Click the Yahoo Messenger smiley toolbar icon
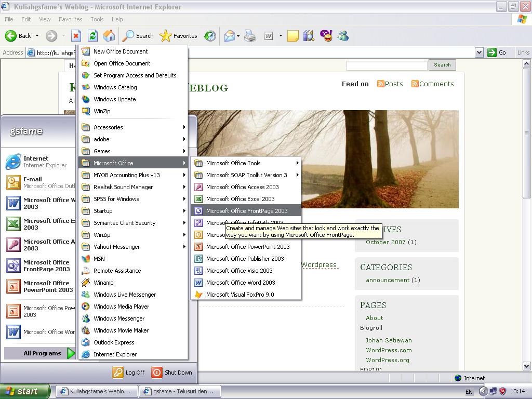Viewport: 532px width, 399px height. click(x=326, y=36)
